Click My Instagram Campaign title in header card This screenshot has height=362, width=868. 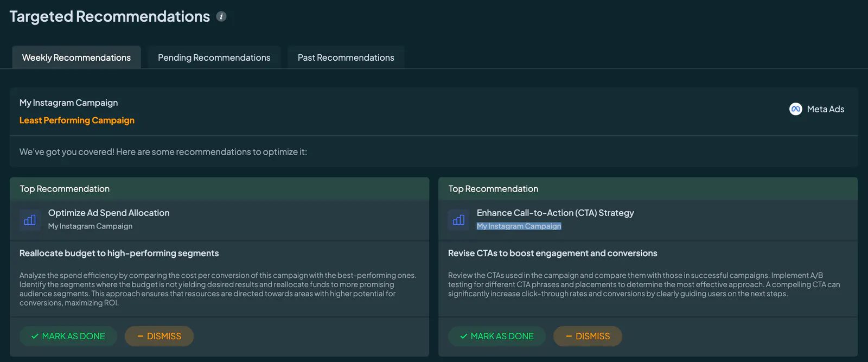[69, 103]
